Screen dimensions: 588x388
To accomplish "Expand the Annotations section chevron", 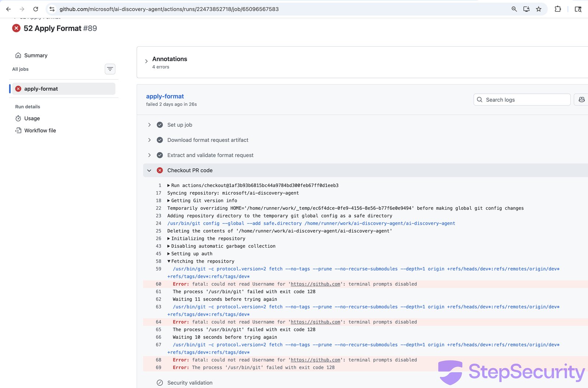I will click(x=146, y=61).
